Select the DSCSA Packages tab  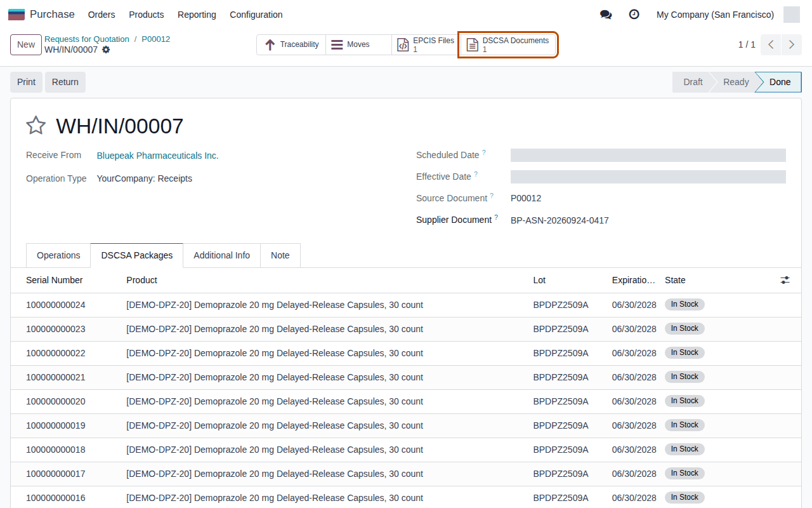click(x=137, y=255)
